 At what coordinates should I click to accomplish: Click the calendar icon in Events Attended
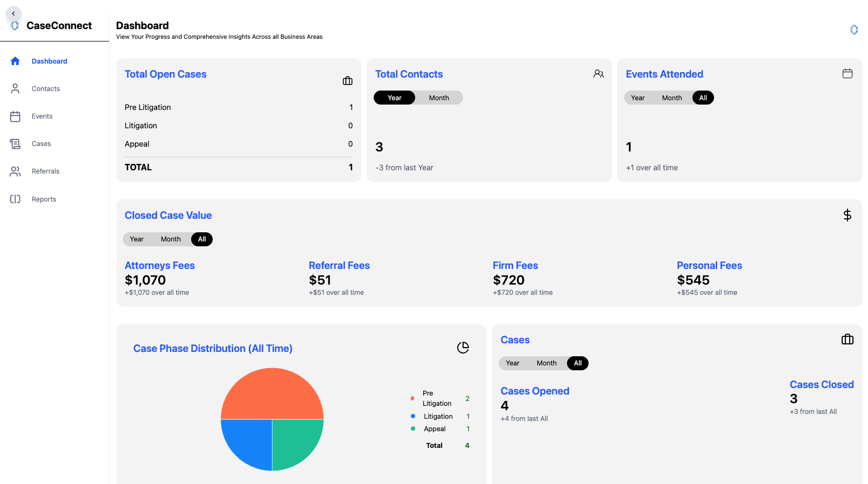847,74
